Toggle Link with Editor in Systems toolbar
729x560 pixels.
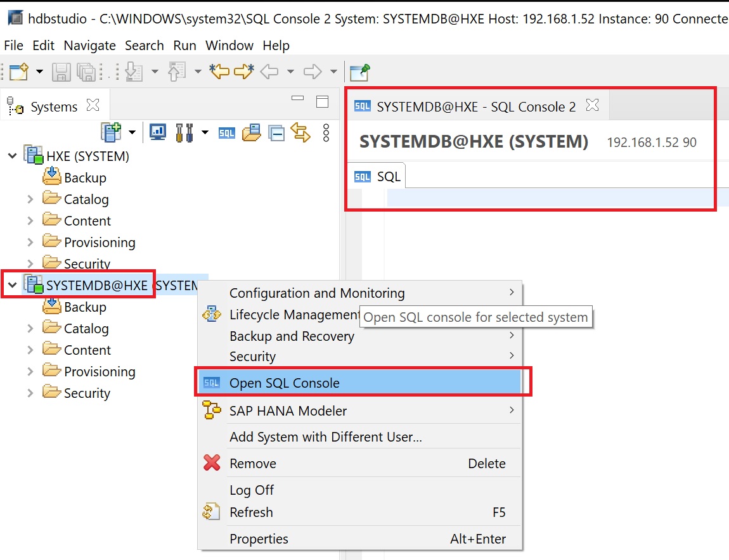300,132
